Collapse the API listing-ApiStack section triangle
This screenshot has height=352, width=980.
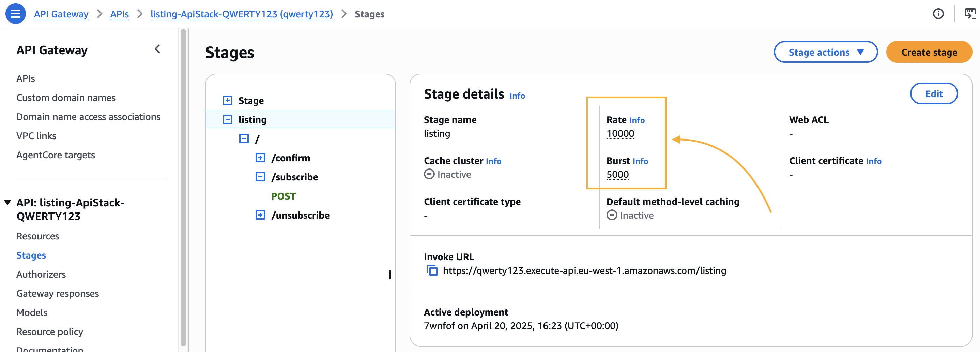point(7,202)
